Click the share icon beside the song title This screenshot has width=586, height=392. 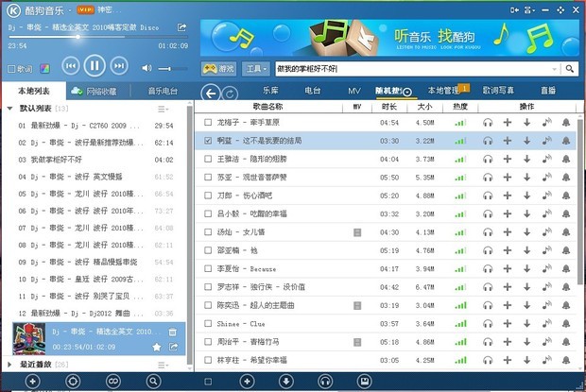tap(181, 27)
